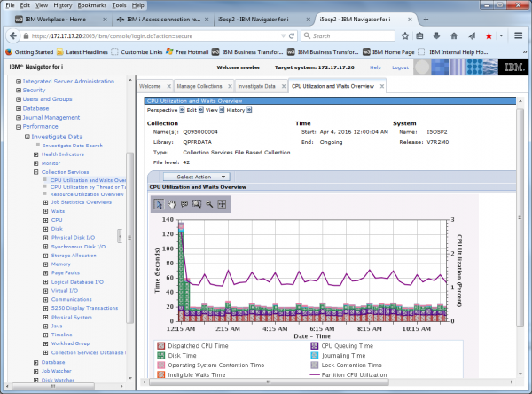Open Investigate Data Search link
This screenshot has width=532, height=394.
73,146
